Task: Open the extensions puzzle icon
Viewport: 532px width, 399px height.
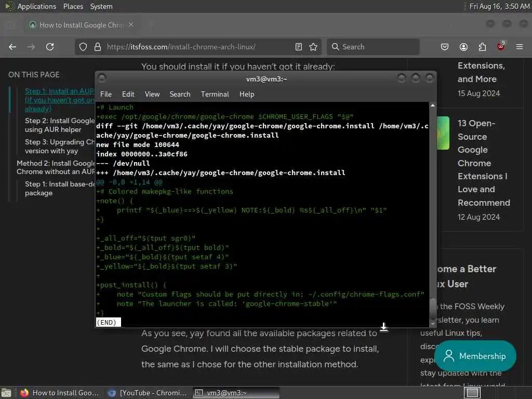Action: pos(482,47)
